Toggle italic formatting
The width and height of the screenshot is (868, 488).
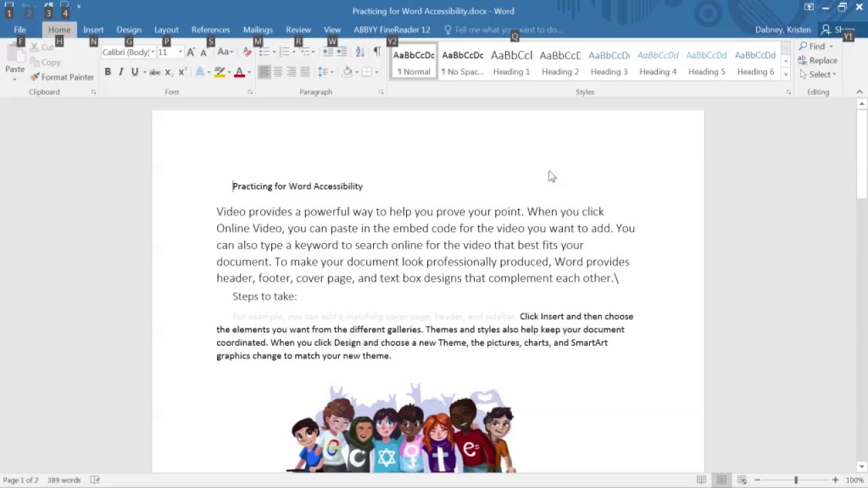[121, 72]
